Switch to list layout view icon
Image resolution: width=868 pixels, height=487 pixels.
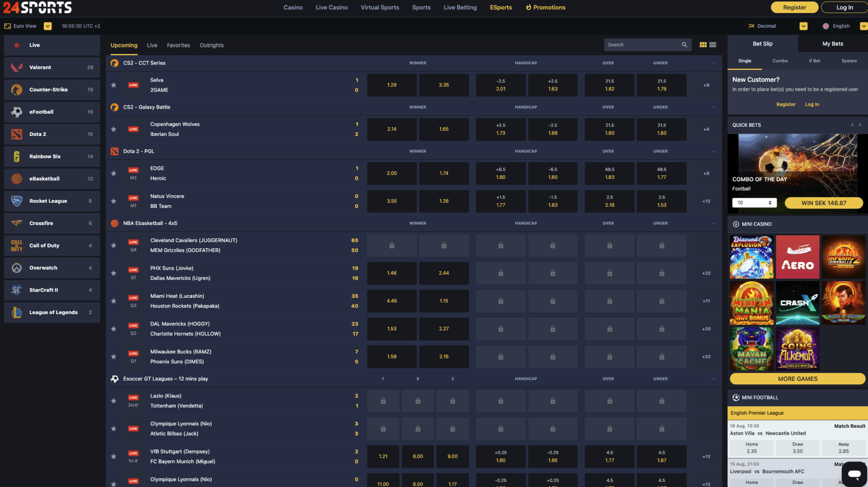pyautogui.click(x=713, y=45)
